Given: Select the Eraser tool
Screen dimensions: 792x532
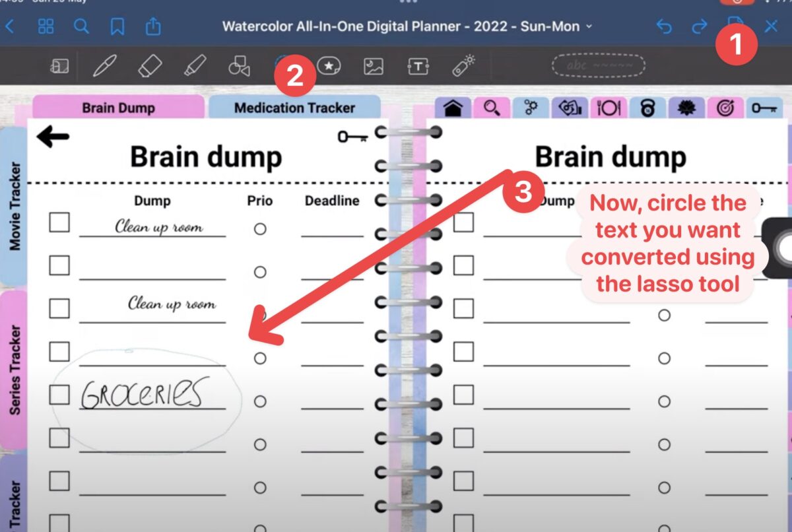Looking at the screenshot, I should (150, 66).
